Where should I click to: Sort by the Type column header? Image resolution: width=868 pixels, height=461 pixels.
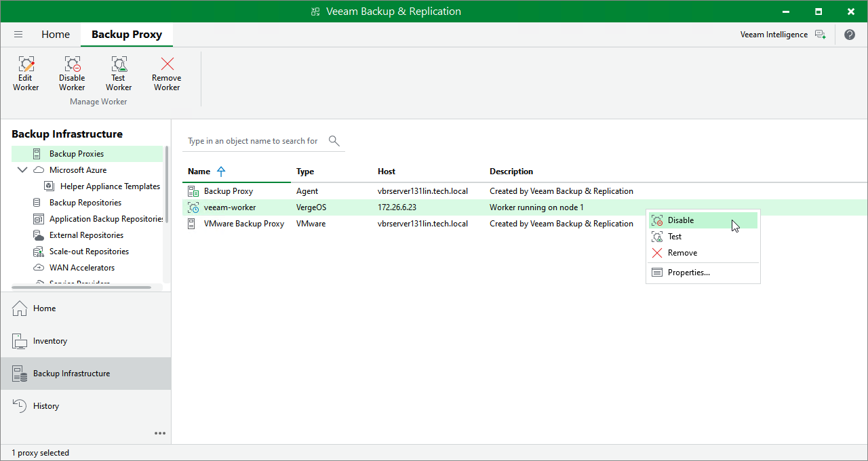click(x=305, y=172)
